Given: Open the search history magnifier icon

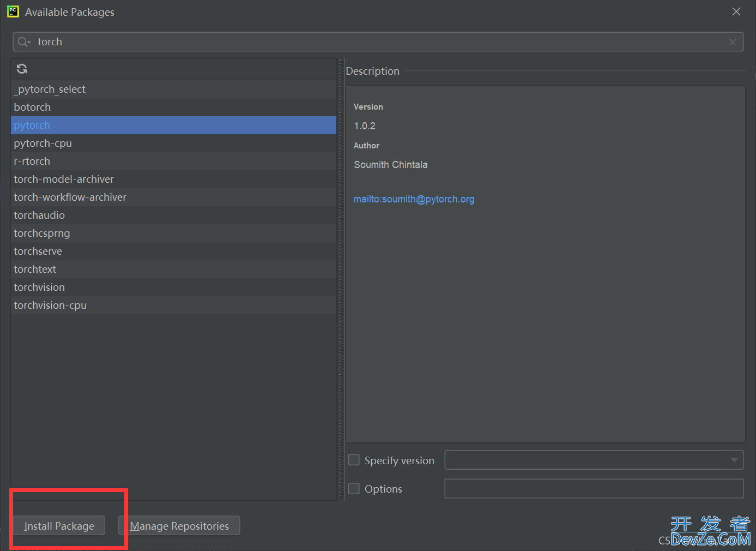Looking at the screenshot, I should click(x=24, y=42).
